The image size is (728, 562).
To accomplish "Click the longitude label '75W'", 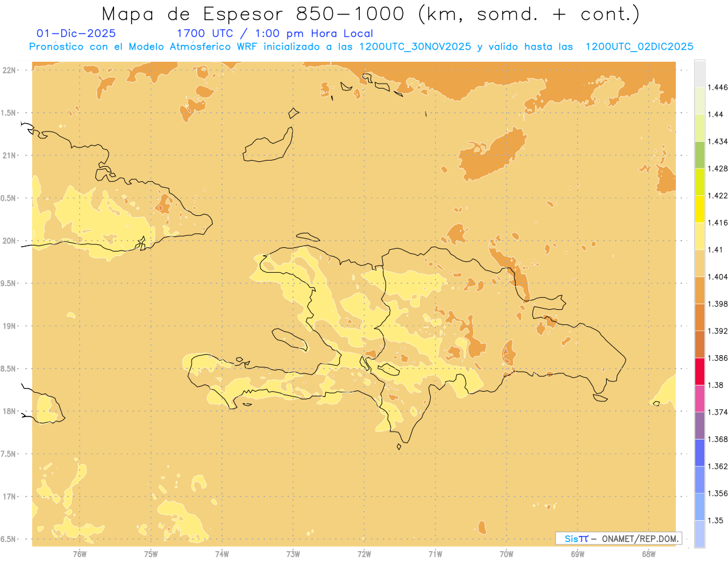I will click(x=151, y=554).
